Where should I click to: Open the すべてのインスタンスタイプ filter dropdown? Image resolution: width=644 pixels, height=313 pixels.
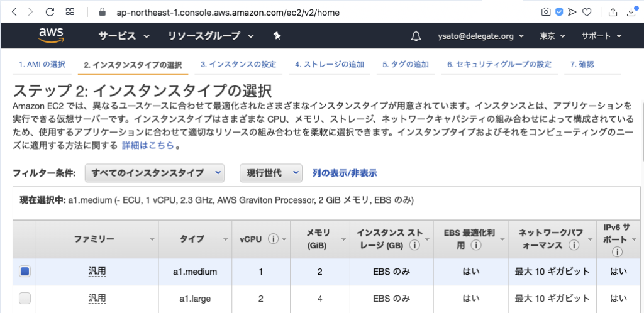click(155, 172)
